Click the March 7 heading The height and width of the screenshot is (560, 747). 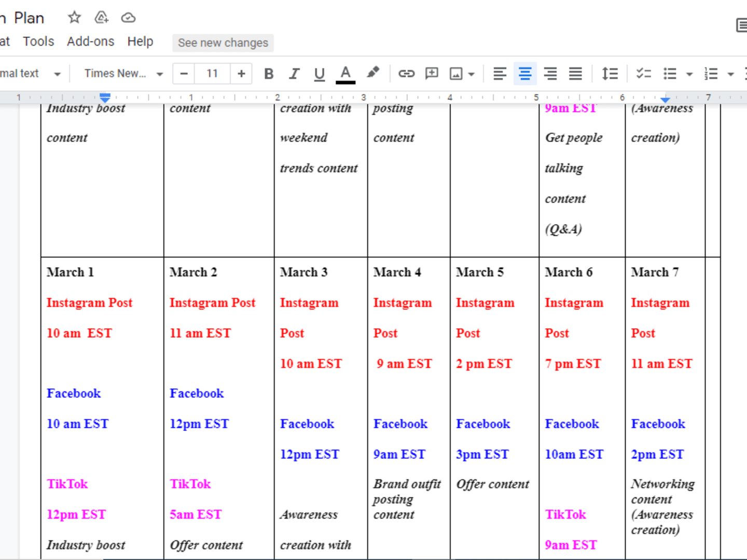click(655, 272)
